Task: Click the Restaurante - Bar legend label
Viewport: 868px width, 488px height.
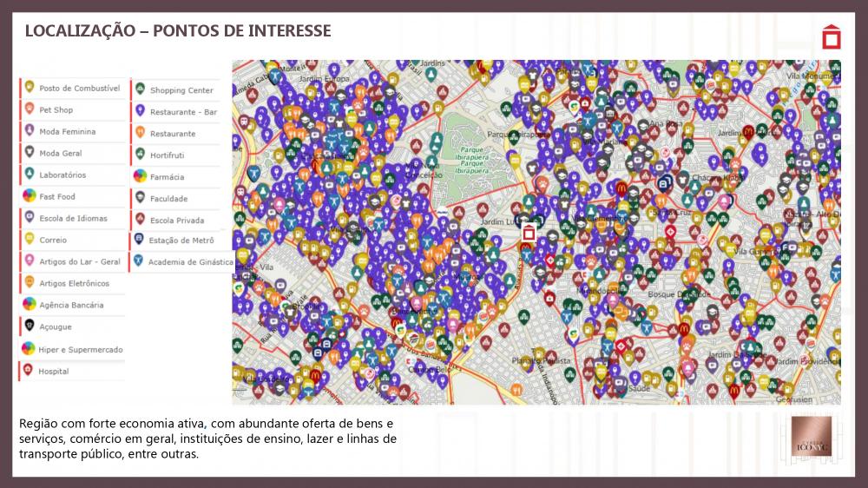Action: [x=183, y=112]
